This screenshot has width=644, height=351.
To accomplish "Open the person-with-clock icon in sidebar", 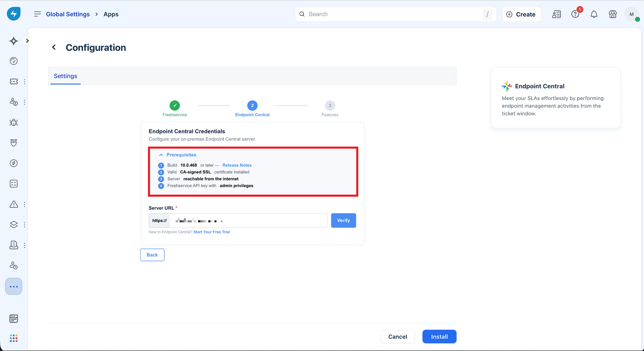I will click(x=13, y=265).
